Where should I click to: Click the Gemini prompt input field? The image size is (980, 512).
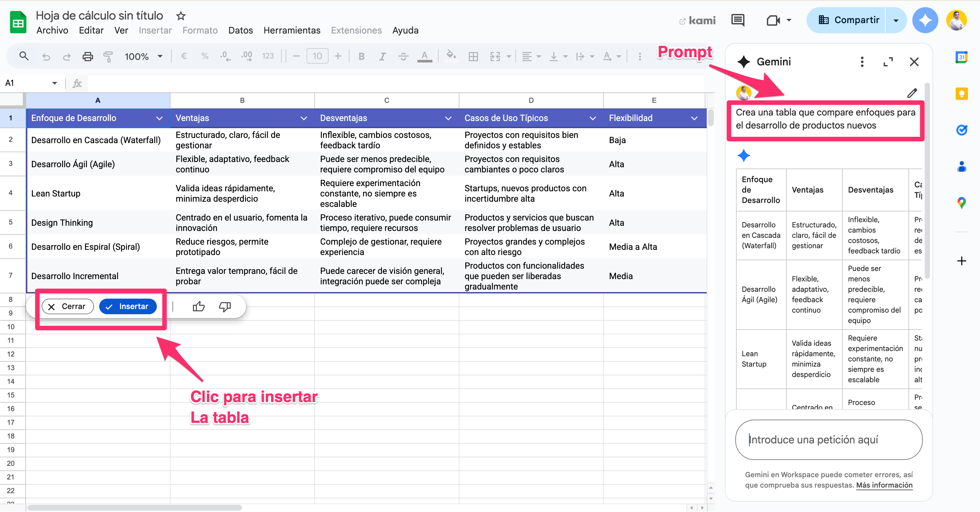tap(829, 440)
